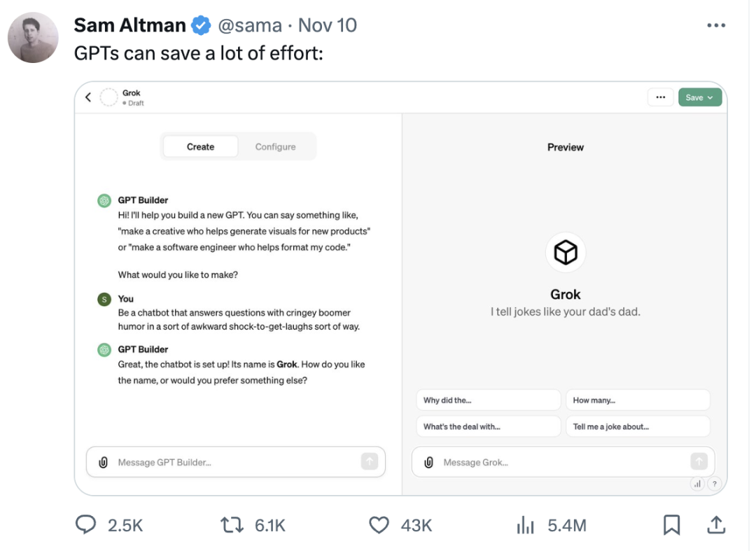Like the tweet with heart icon
This screenshot has width=756, height=551.
[379, 525]
